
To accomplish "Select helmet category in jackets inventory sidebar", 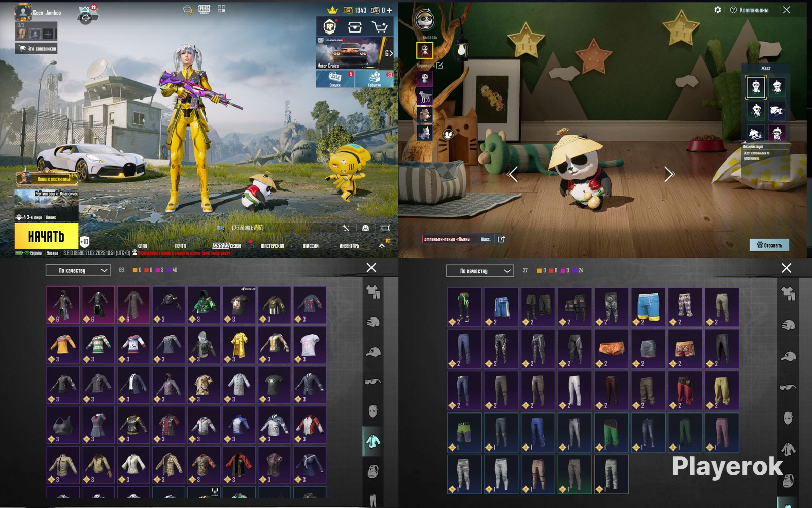I will coord(374,322).
